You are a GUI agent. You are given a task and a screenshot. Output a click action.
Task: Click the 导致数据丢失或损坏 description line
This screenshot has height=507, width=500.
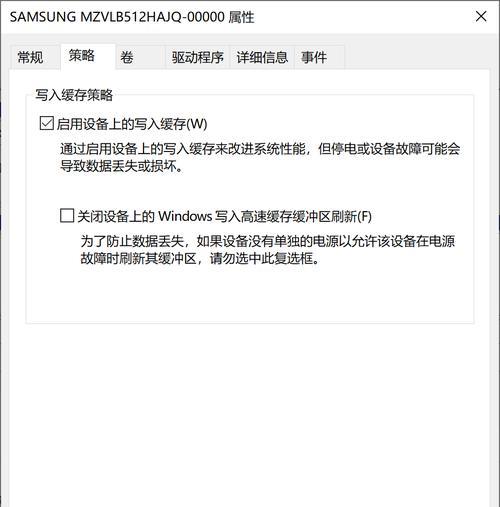(x=122, y=166)
